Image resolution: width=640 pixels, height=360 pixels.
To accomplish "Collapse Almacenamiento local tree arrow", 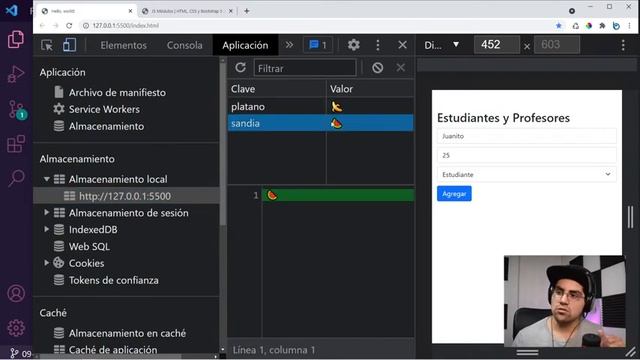I will click(47, 179).
